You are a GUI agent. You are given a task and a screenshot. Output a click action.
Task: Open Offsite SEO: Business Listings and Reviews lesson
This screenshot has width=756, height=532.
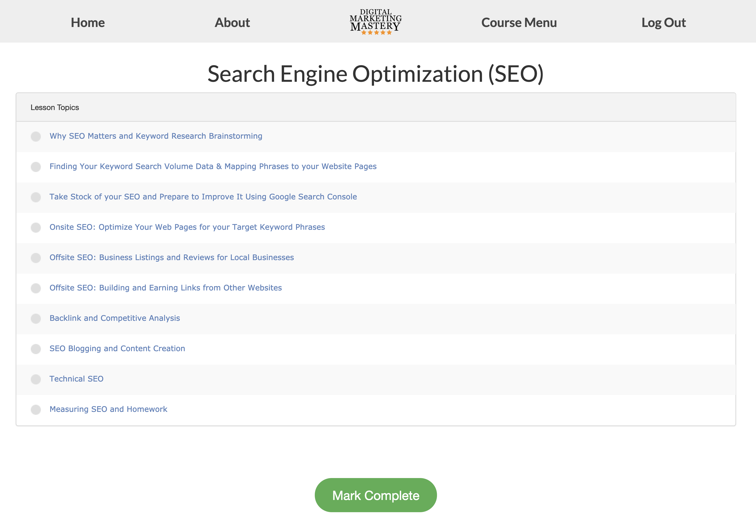[172, 257]
